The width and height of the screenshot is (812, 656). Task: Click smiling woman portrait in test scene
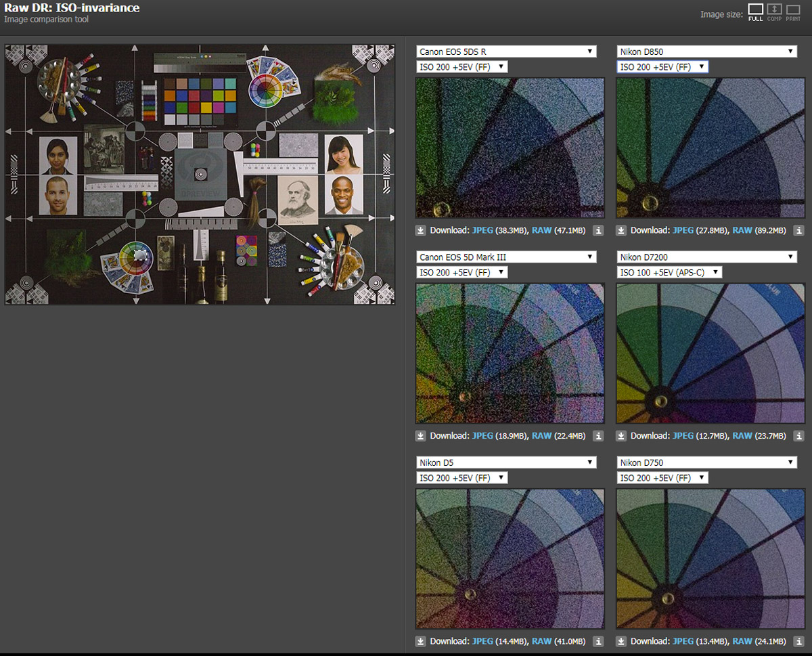344,154
